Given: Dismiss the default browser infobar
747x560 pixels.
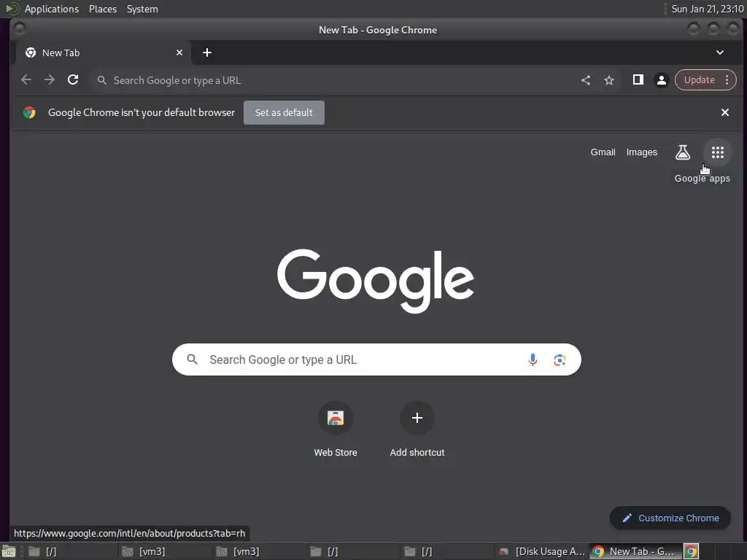Looking at the screenshot, I should pos(724,112).
